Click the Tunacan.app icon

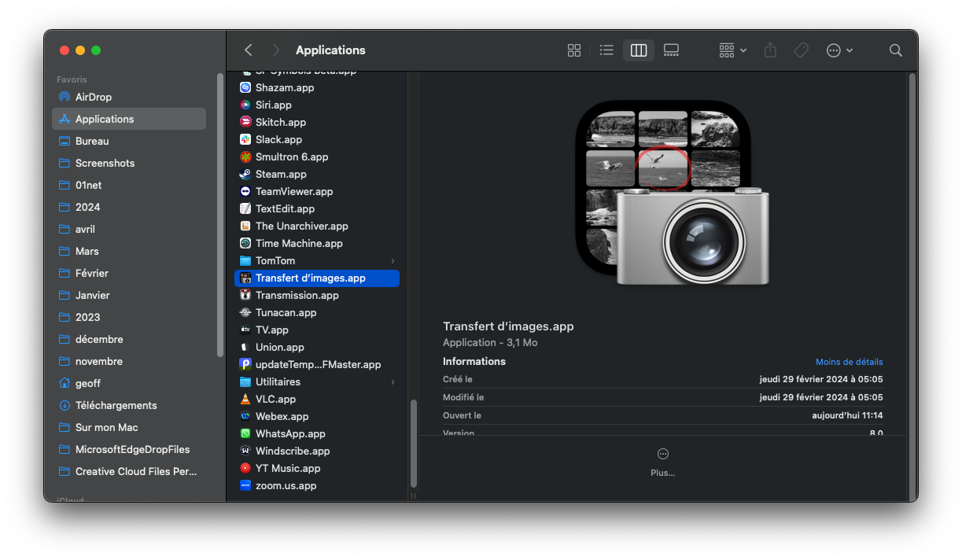(x=245, y=312)
